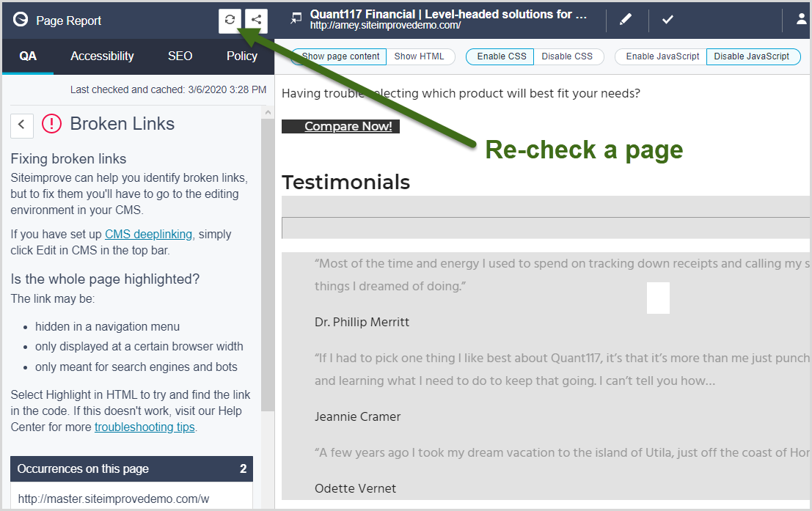Open the user profile icon
This screenshot has height=511, width=812.
[801, 19]
